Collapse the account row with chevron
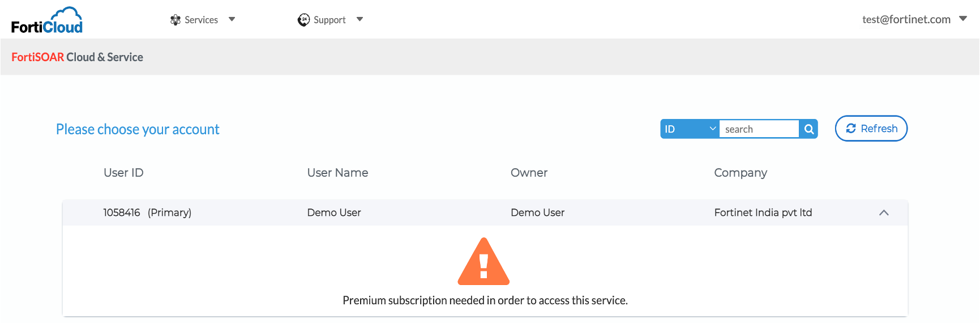Viewport: 980px width, 323px height. [x=884, y=212]
